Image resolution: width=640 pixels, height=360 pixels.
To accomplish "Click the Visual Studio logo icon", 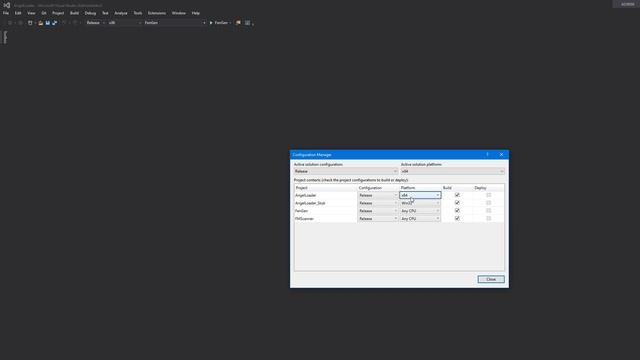I will 7,5.
